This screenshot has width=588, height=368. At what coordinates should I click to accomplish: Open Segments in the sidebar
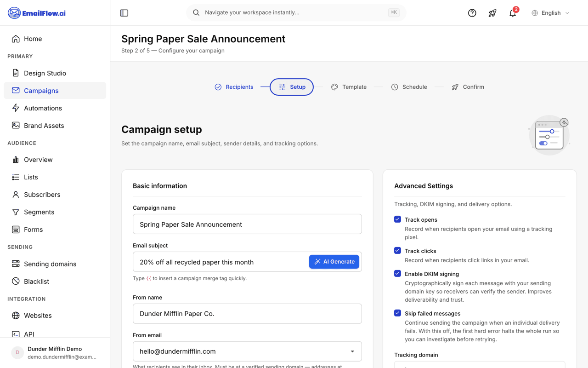pos(55,212)
